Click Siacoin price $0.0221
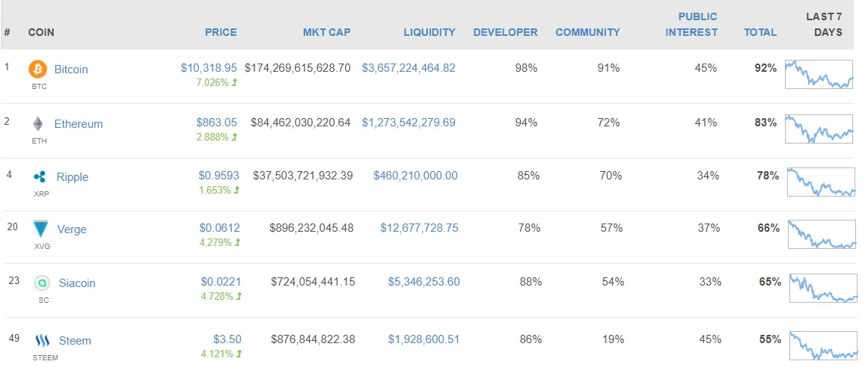This screenshot has width=868, height=373. click(x=221, y=282)
